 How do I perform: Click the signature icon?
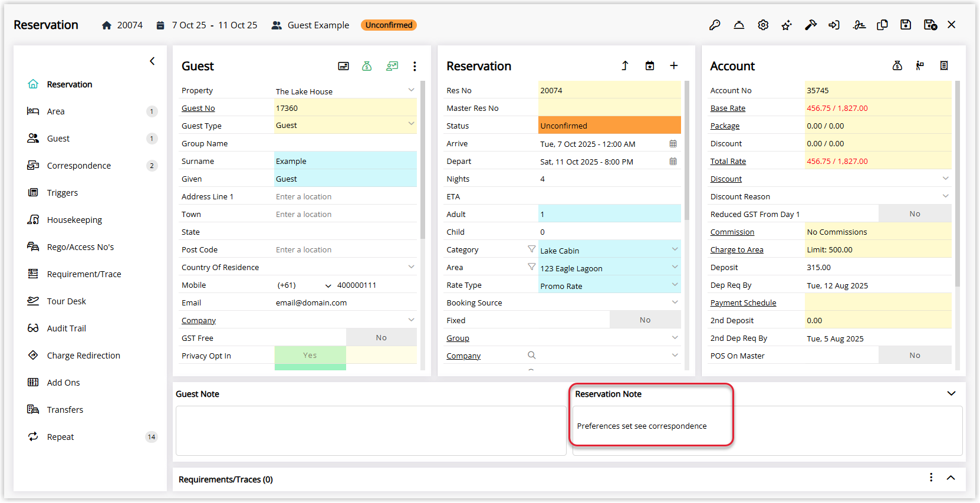(859, 25)
